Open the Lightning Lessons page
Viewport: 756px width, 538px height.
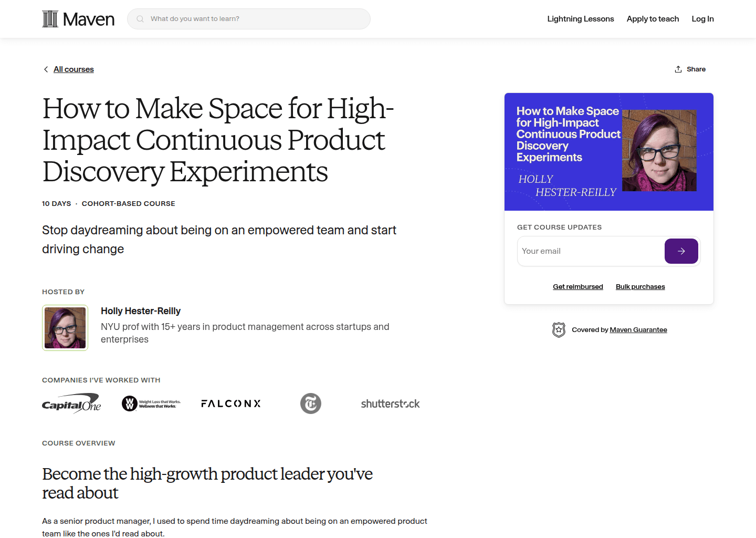(x=580, y=18)
